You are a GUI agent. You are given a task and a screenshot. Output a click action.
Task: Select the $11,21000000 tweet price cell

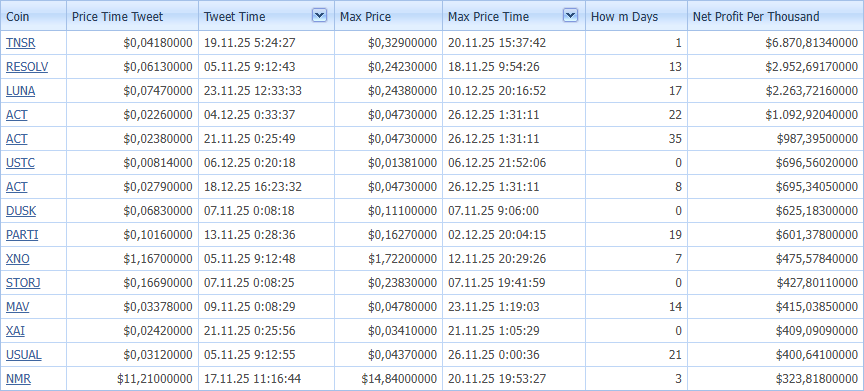click(133, 378)
